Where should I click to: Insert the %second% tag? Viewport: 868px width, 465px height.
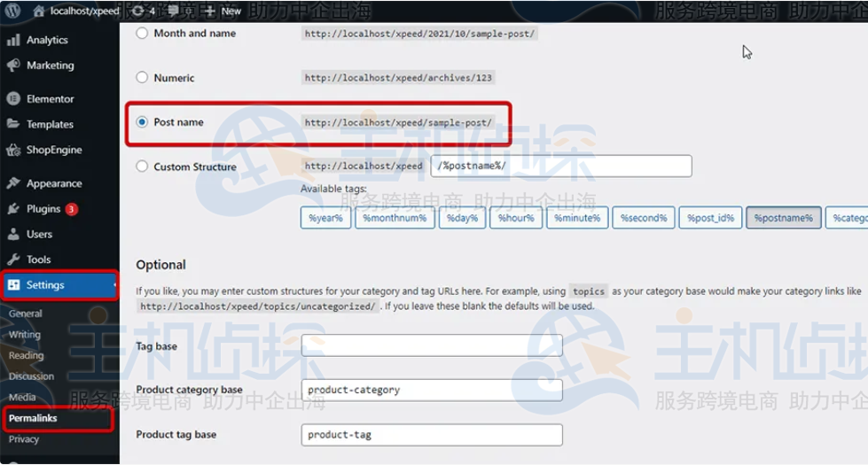(x=644, y=218)
